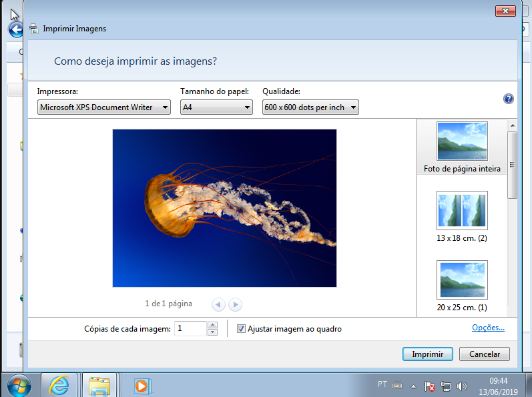Show the next preview page arrow
Image resolution: width=532 pixels, height=397 pixels.
coord(236,304)
